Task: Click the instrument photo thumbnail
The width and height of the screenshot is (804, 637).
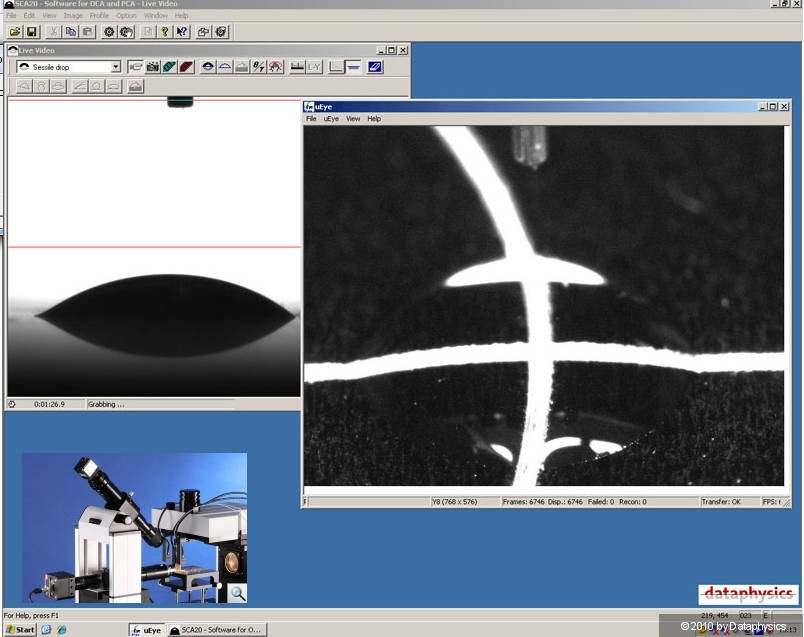Action: pos(134,528)
